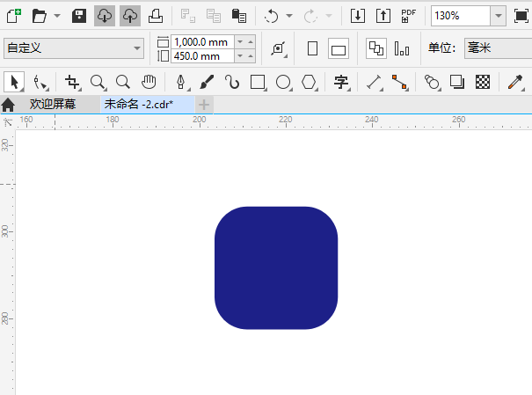Viewport: 532px width, 395px height.
Task: Select the Polygon tool
Action: 309,83
